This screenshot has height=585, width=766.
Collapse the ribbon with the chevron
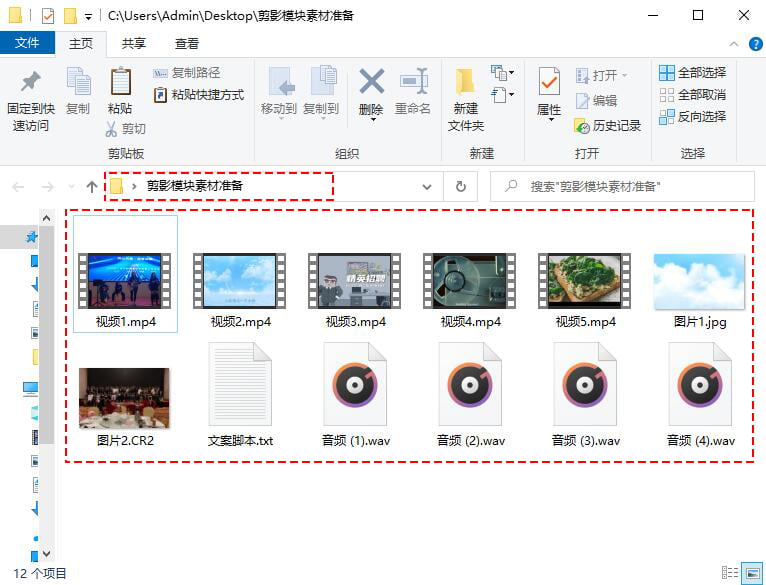pos(733,44)
